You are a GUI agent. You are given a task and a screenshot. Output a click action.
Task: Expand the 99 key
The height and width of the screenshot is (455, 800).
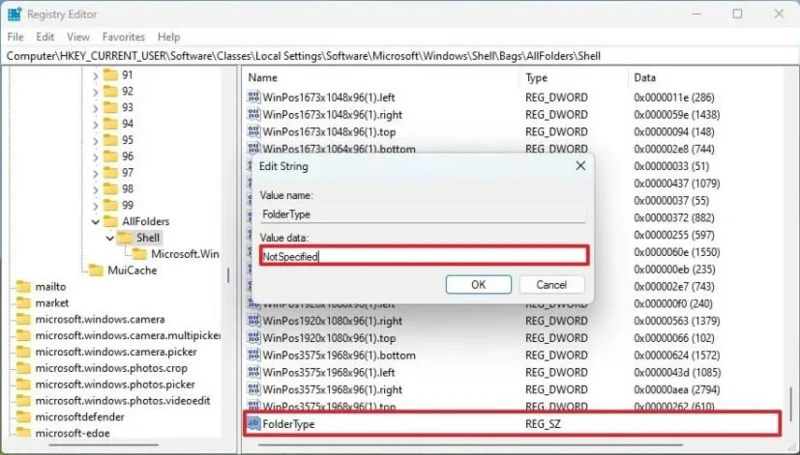(x=95, y=206)
